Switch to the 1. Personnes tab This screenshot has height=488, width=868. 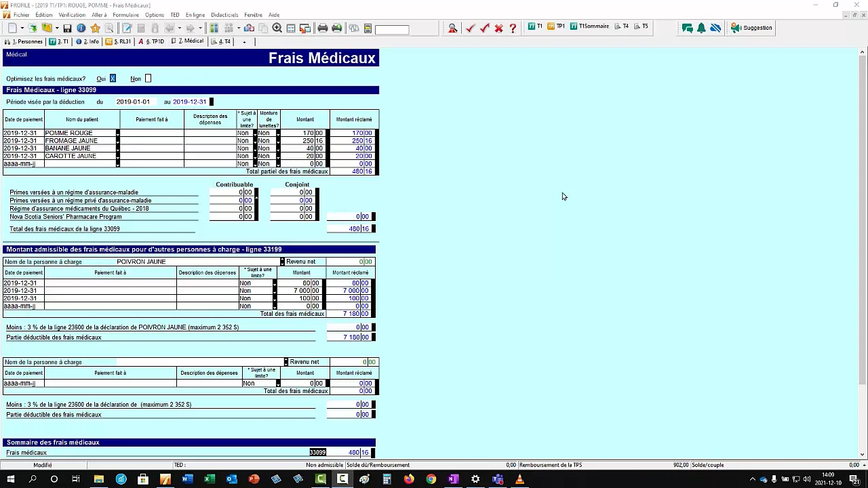(24, 41)
